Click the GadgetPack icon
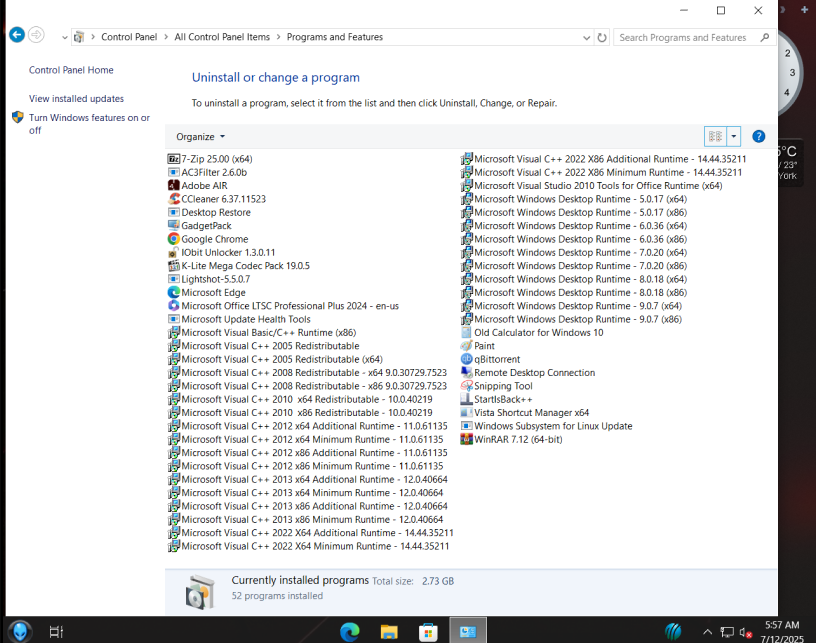This screenshot has width=816, height=643. point(173,225)
